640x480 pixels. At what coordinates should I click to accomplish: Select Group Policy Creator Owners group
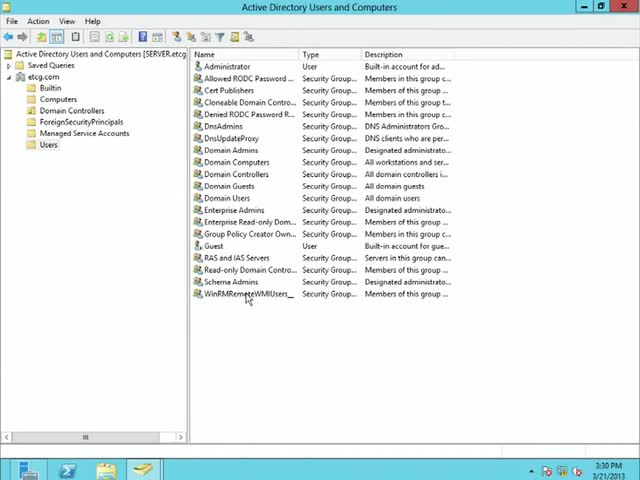tap(250, 234)
